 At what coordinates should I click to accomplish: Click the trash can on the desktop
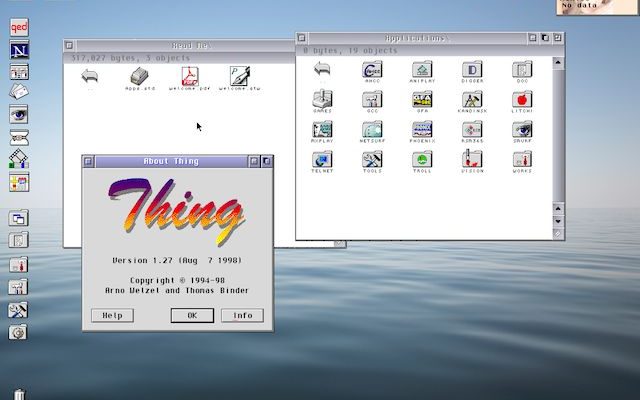tap(19, 393)
